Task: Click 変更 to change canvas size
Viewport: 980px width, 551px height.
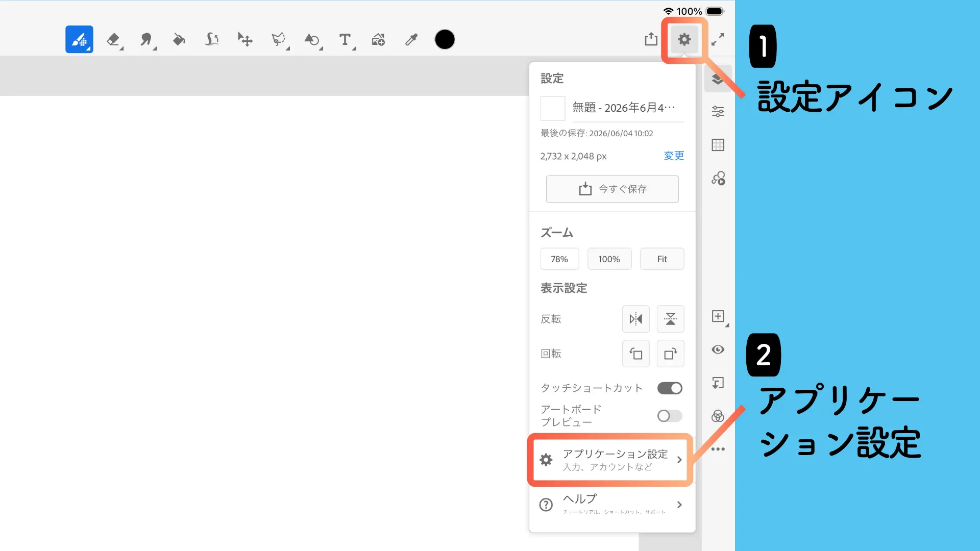Action: 674,156
